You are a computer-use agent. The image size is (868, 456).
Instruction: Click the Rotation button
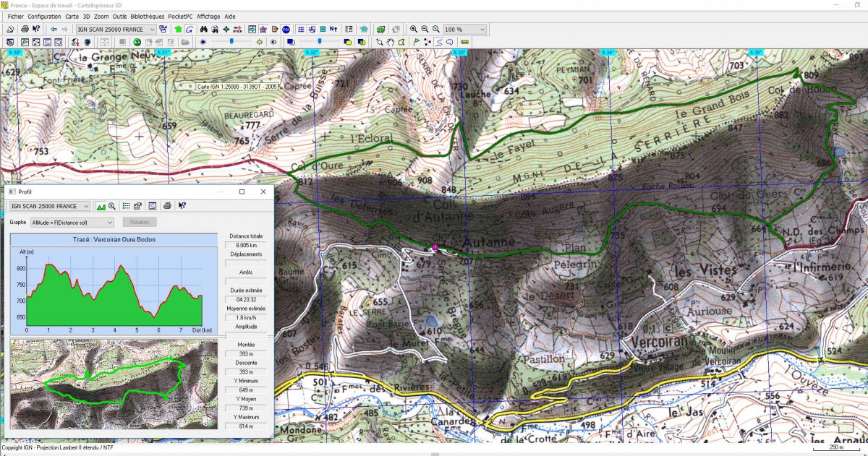pyautogui.click(x=140, y=223)
